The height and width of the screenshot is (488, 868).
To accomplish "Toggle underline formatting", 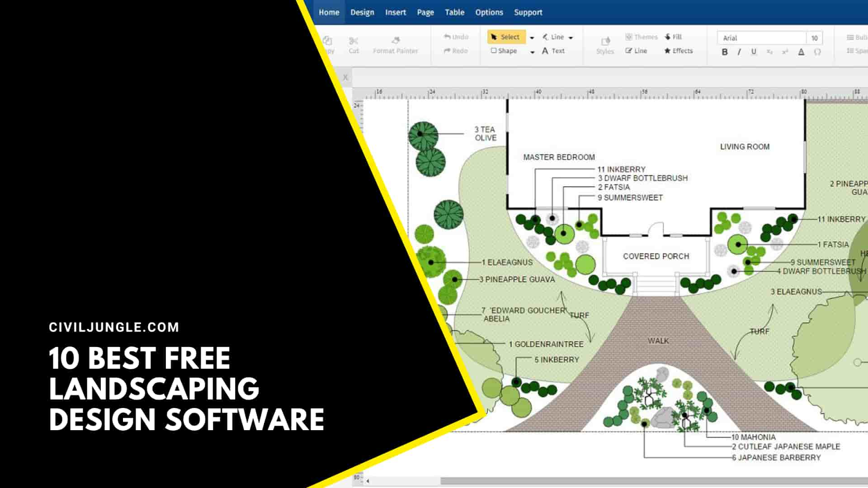I will point(754,52).
